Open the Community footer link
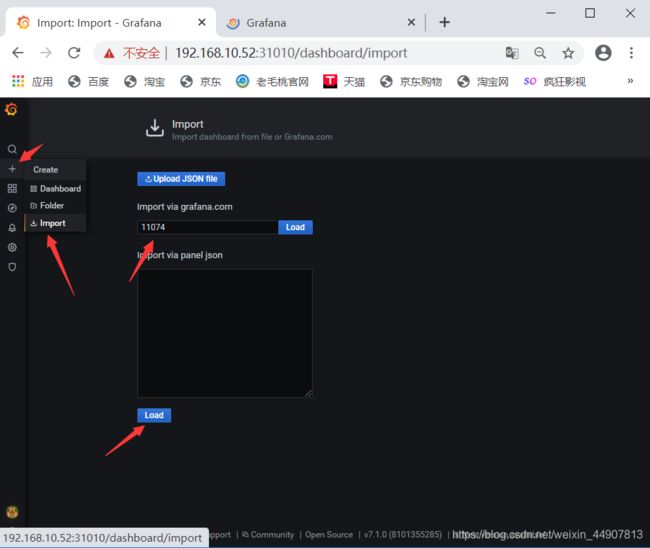Viewport: 650px width, 548px height. click(x=268, y=535)
